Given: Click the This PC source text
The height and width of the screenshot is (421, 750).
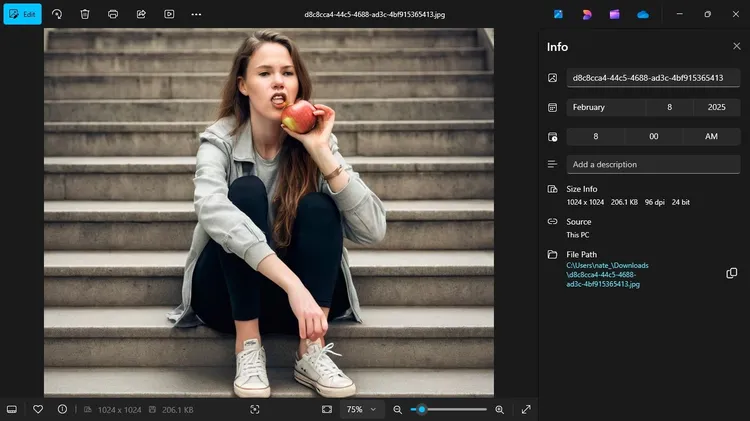Looking at the screenshot, I should (578, 235).
